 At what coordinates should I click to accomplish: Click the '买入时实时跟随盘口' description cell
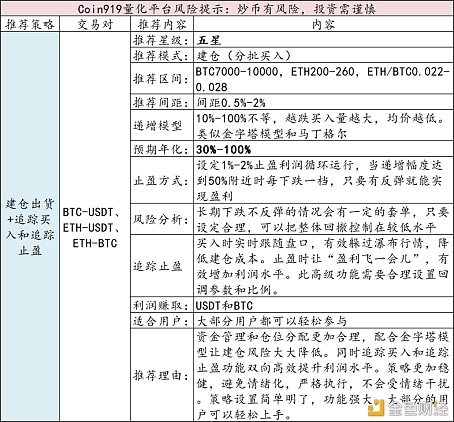[323, 266]
